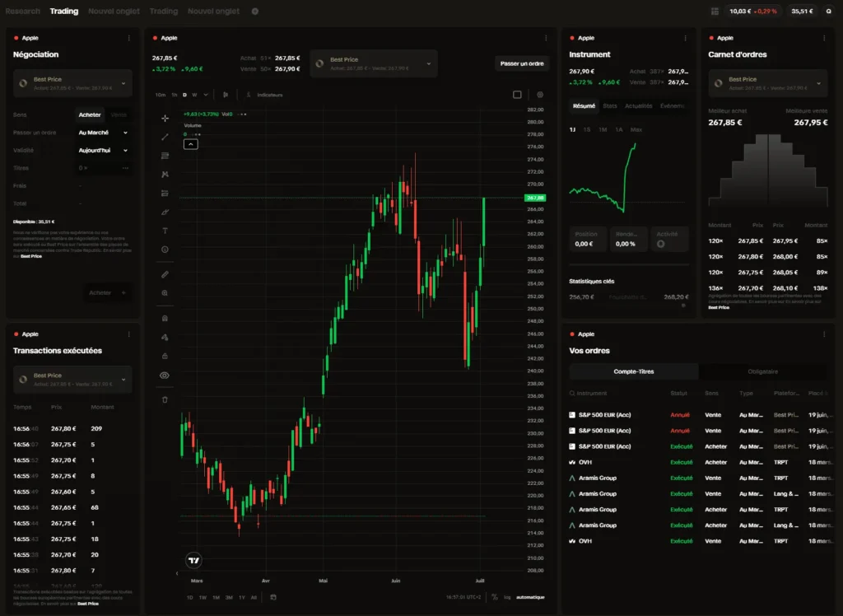
Task: Toggle the lock all drawings padlock
Action: pos(165,356)
